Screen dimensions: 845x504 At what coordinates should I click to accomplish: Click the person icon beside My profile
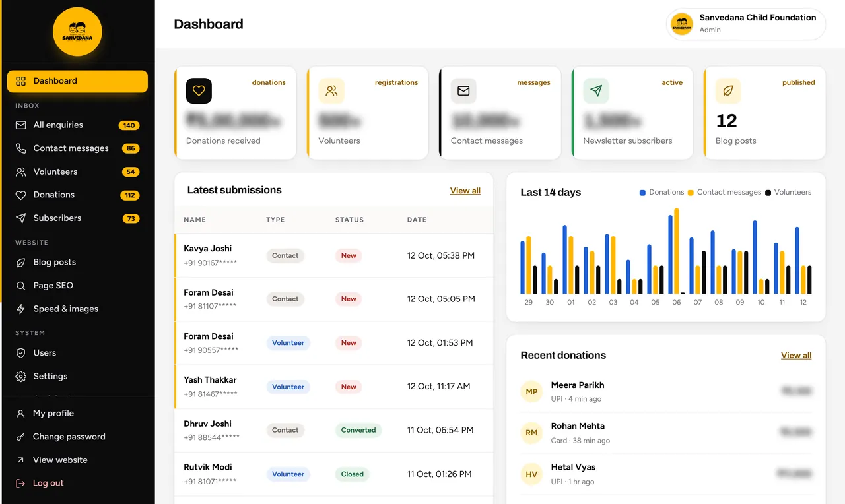(20, 414)
